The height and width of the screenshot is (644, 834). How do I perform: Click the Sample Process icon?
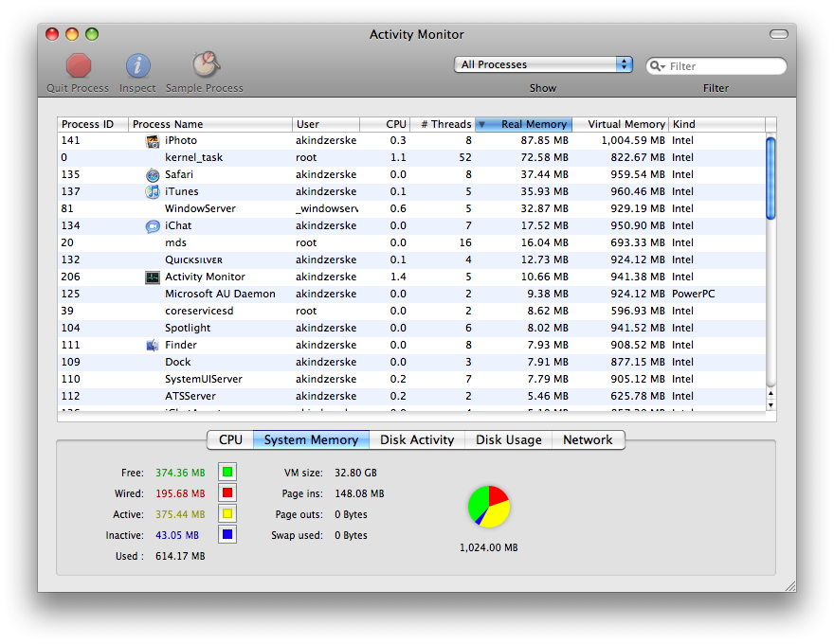click(206, 64)
